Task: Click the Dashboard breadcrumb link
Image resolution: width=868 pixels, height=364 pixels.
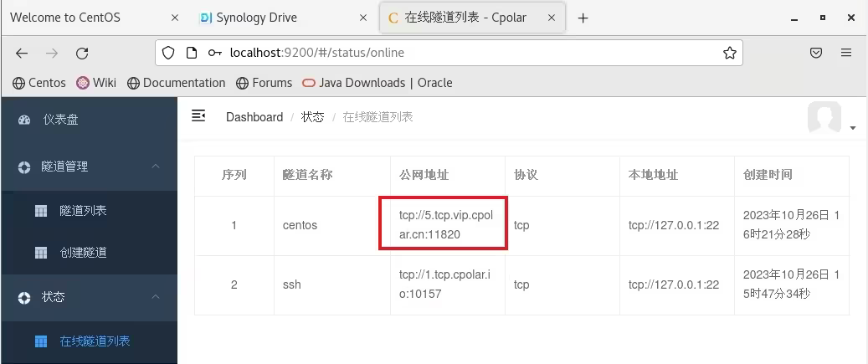Action: coord(254,117)
